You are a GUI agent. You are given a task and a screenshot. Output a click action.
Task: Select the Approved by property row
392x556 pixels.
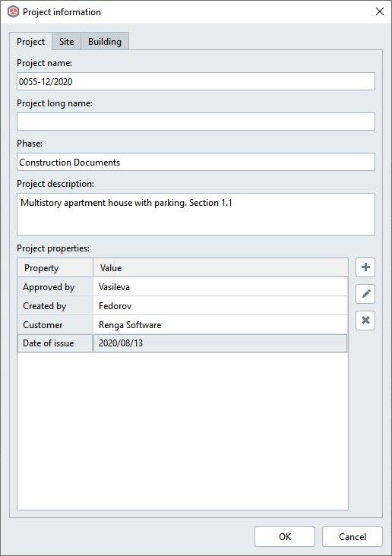182,286
